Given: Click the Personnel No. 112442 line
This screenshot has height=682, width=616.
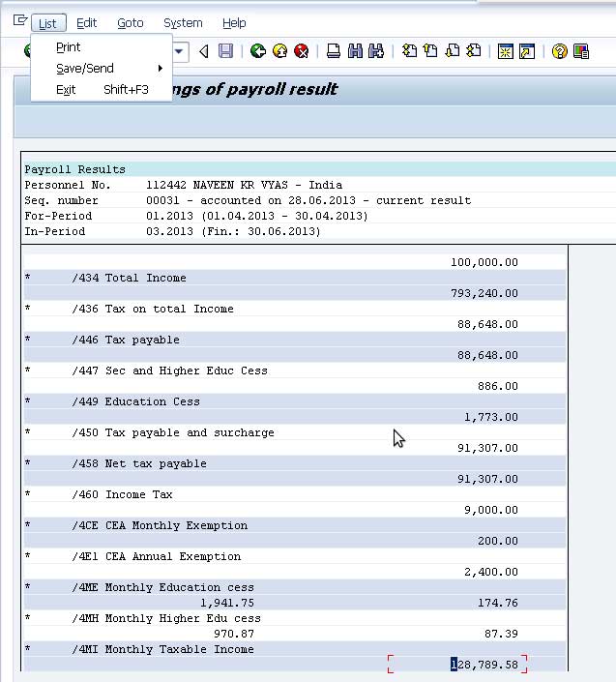Looking at the screenshot, I should (x=183, y=185).
